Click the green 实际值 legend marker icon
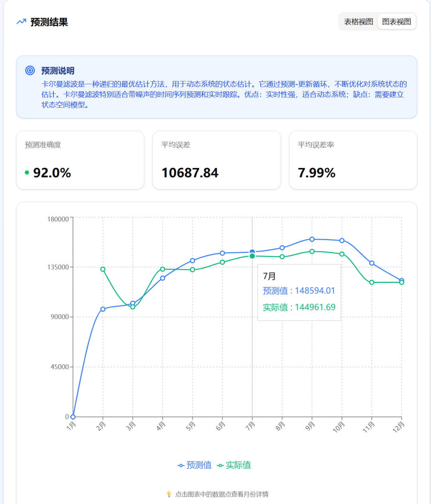 220,465
